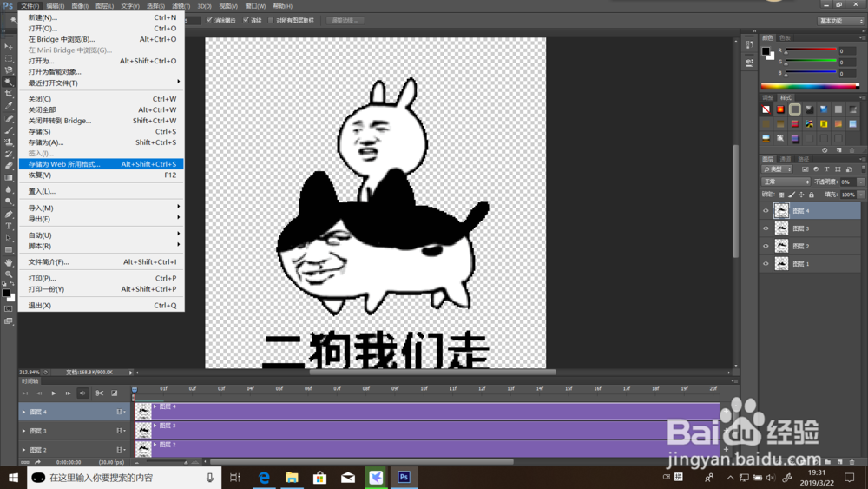Expand the 最近打开文件 submenu

(102, 83)
